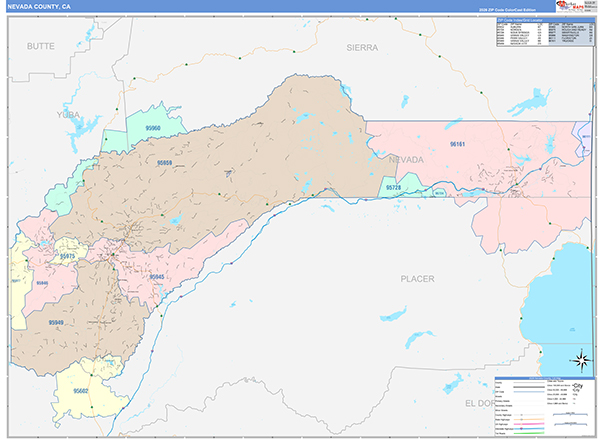The height and width of the screenshot is (439, 600).
Task: Click ZIP code 95975 label
Action: (68, 256)
